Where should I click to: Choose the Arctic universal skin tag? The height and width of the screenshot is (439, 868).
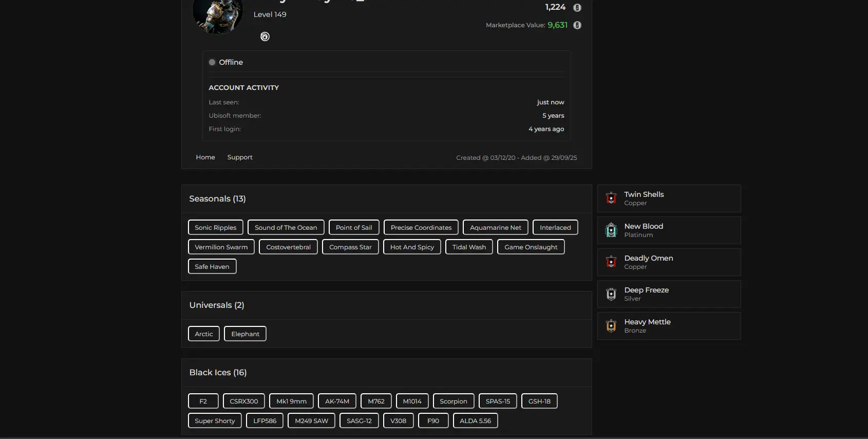click(203, 334)
